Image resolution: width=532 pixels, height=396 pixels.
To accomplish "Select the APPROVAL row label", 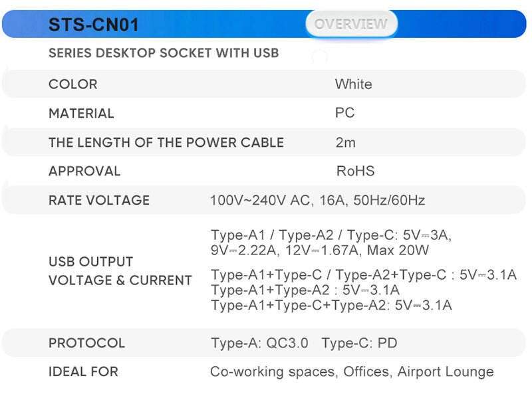I will (x=84, y=171).
